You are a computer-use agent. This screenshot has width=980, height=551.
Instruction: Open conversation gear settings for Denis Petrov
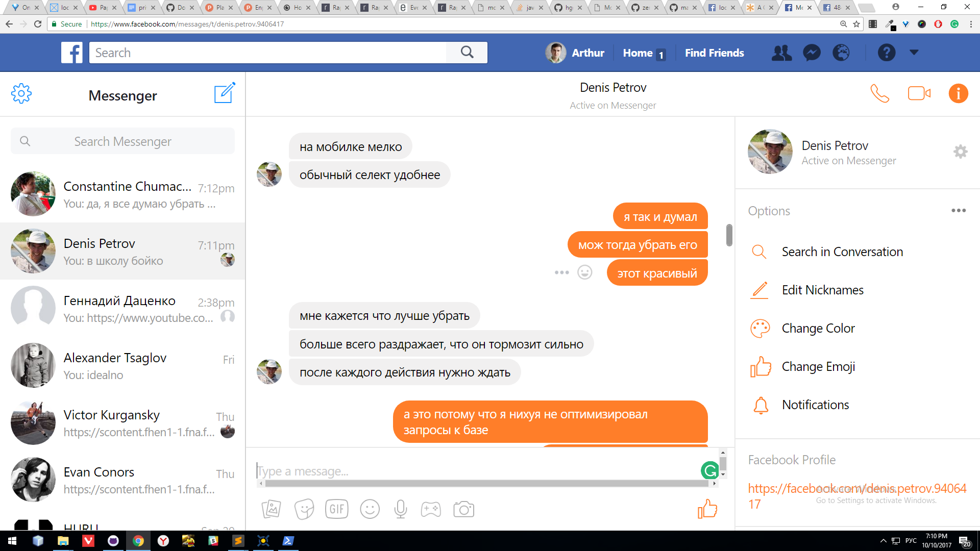coord(960,152)
